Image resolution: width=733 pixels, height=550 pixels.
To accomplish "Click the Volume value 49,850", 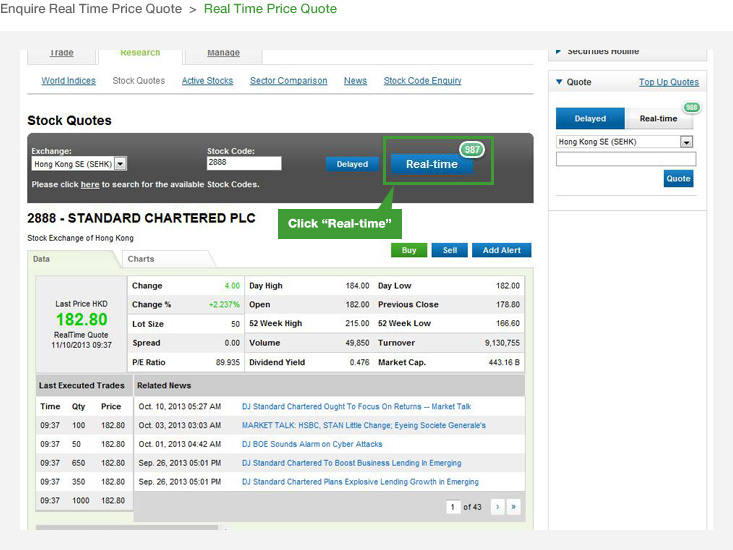I will pos(357,343).
